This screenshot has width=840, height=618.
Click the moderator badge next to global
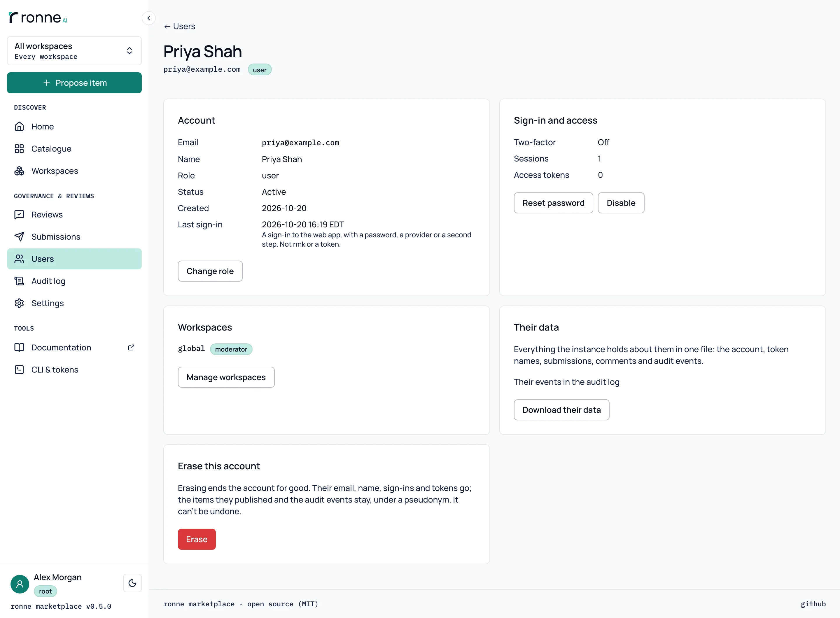click(231, 349)
